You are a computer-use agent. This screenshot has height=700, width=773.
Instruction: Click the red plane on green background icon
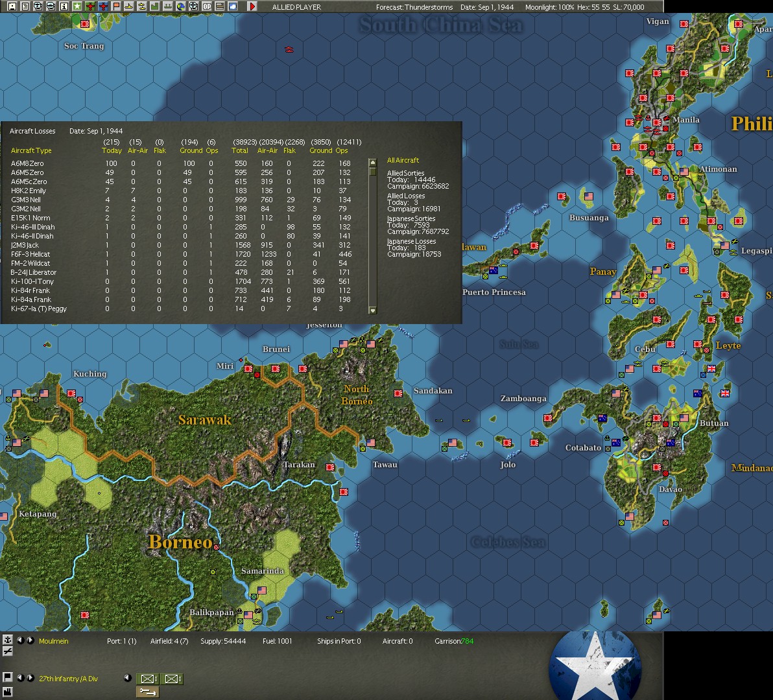90,6
